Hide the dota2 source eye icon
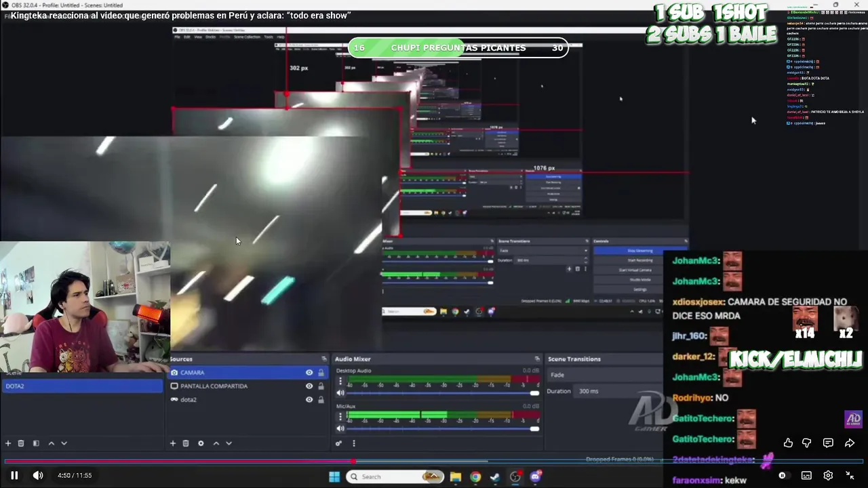 (309, 399)
